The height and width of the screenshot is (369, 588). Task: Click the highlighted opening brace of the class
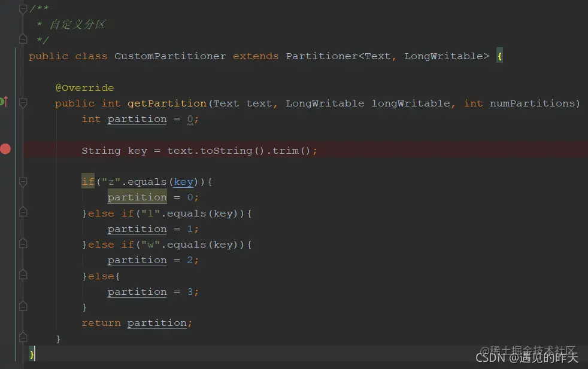pyautogui.click(x=499, y=56)
